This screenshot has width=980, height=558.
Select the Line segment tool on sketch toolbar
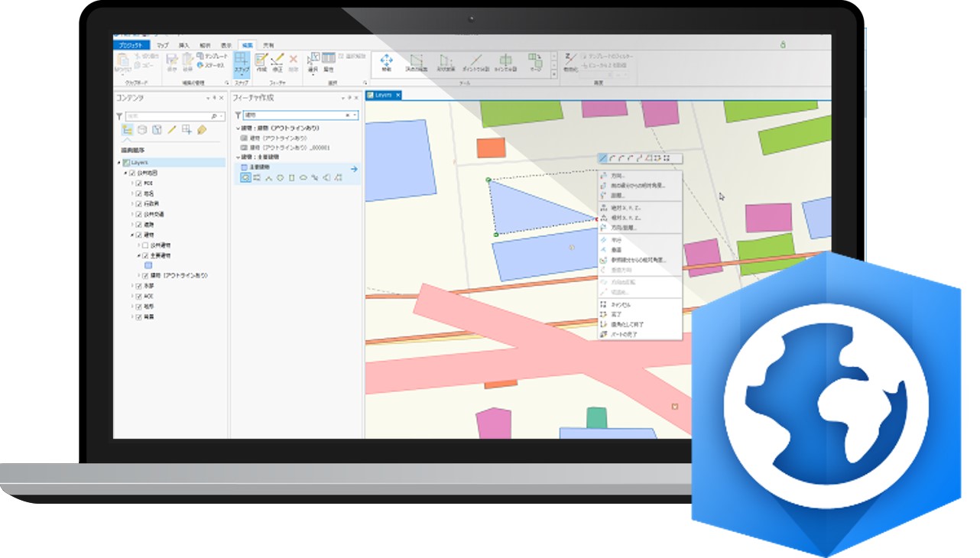[x=604, y=158]
